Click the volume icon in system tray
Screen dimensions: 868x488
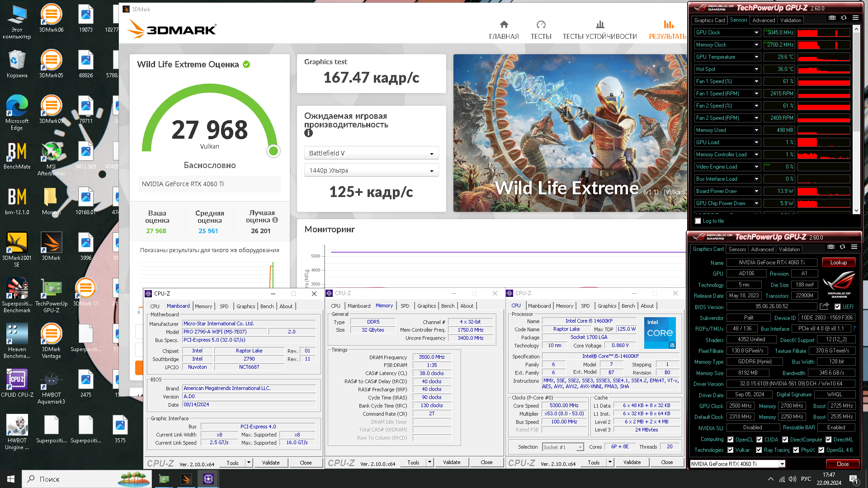tap(792, 479)
